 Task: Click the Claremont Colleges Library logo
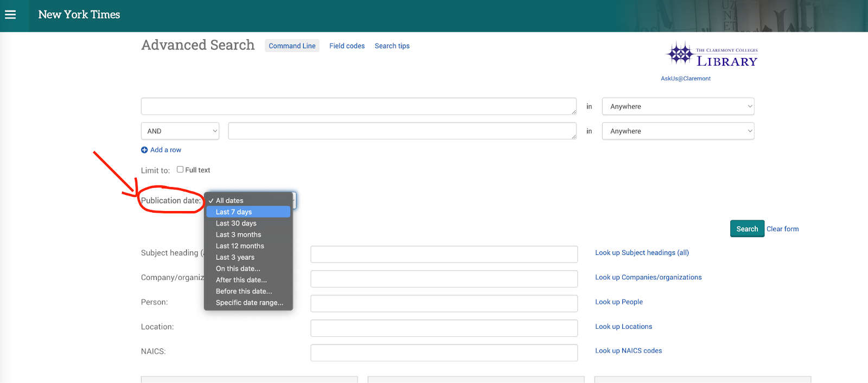tap(712, 55)
